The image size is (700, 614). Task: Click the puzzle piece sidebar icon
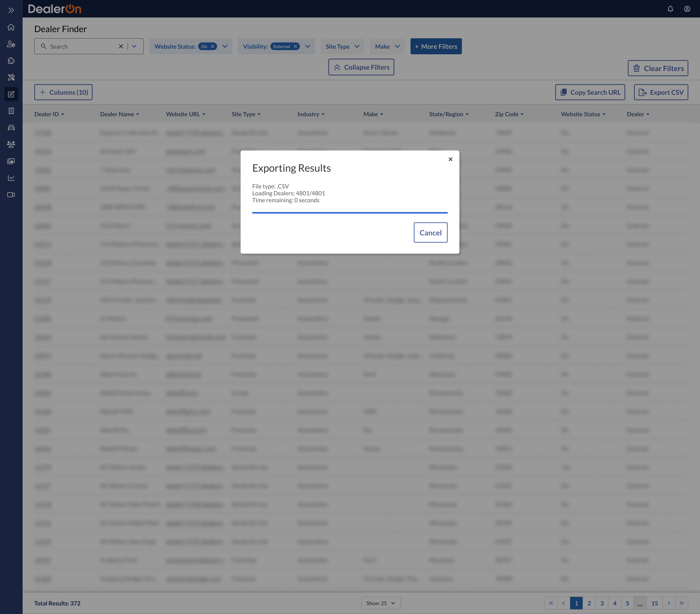(x=11, y=60)
